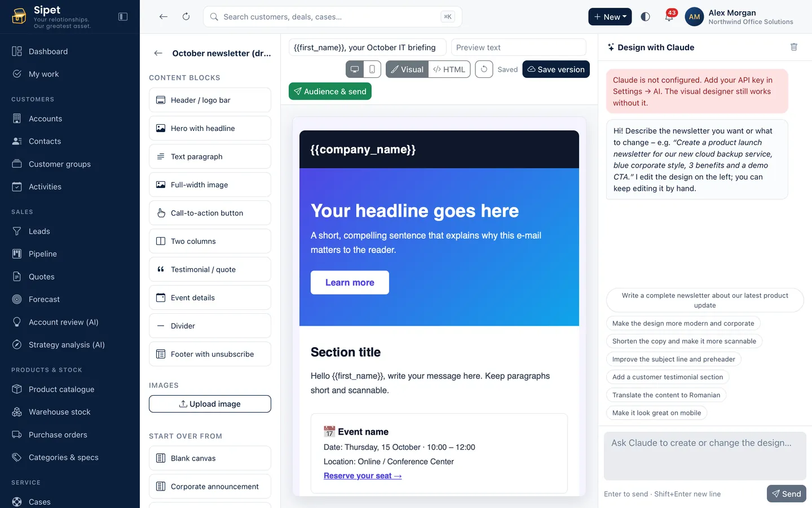This screenshot has height=508, width=812.
Task: Switch to desktop preview
Action: tap(355, 69)
